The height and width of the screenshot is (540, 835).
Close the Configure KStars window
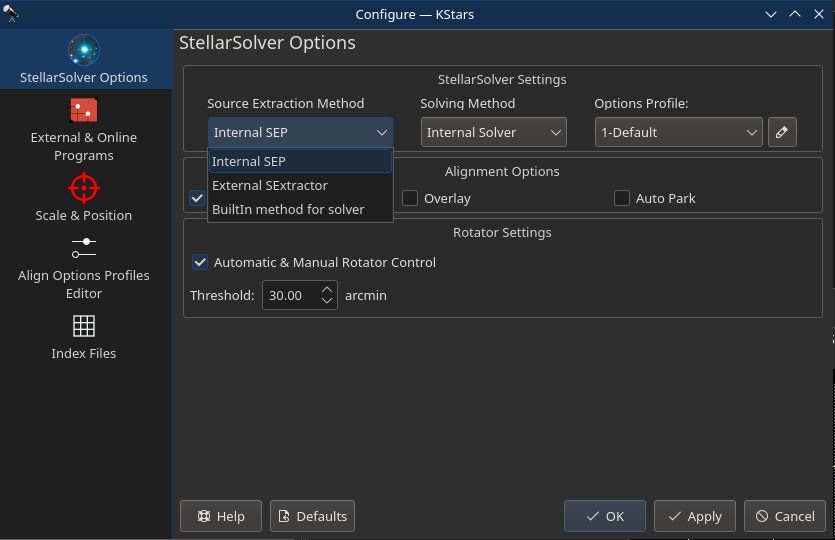coord(819,14)
